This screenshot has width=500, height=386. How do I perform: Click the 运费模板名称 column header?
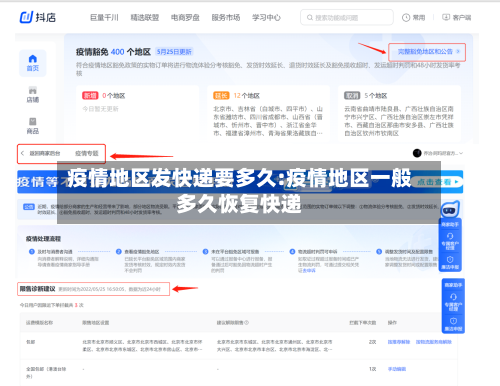(x=39, y=322)
